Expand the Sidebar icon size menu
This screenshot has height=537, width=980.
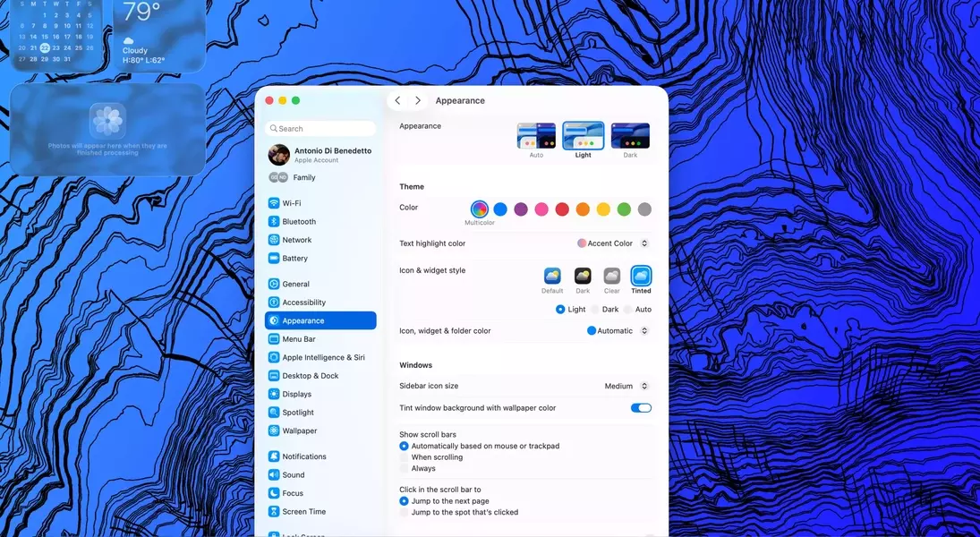coord(626,387)
